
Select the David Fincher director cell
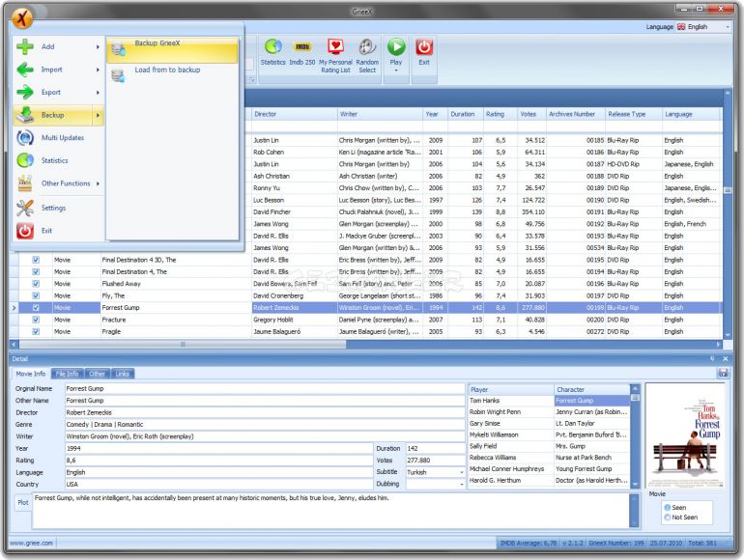click(x=294, y=212)
